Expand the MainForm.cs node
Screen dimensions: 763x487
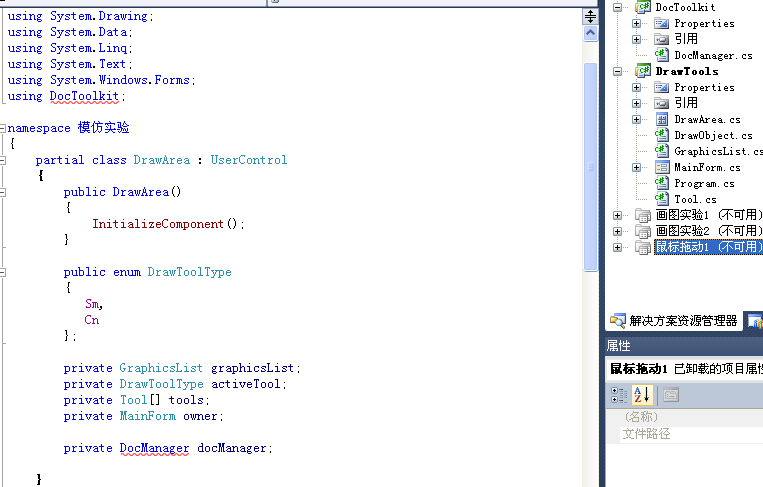tap(636, 168)
